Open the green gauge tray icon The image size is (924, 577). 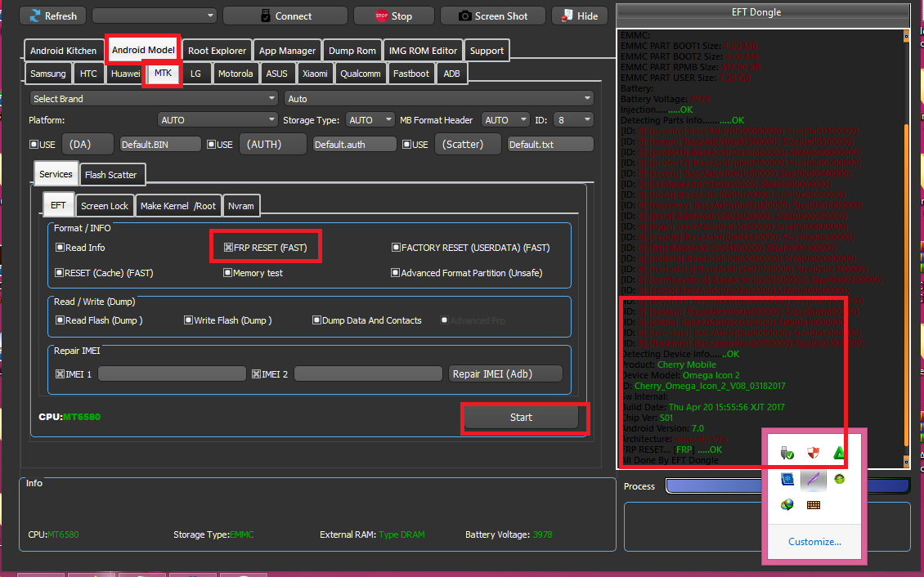(x=839, y=479)
